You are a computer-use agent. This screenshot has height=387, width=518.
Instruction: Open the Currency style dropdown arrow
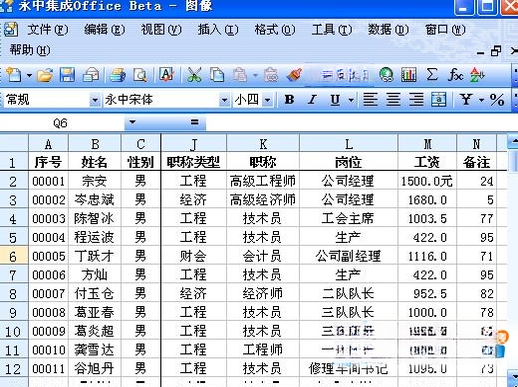click(x=481, y=100)
